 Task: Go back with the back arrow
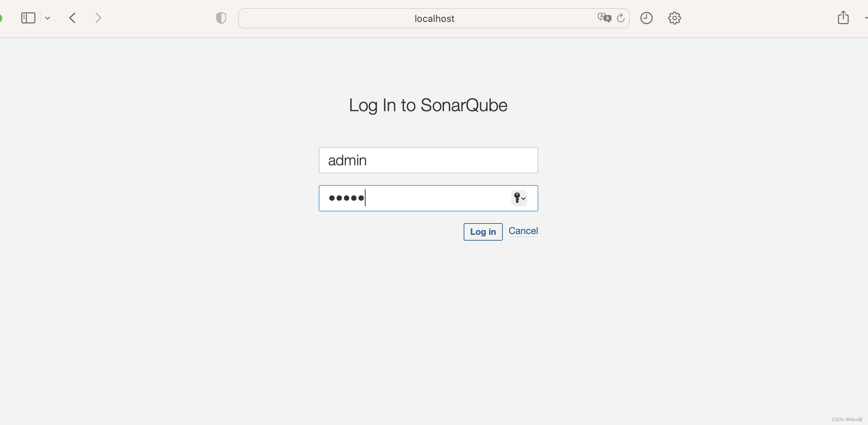point(72,18)
